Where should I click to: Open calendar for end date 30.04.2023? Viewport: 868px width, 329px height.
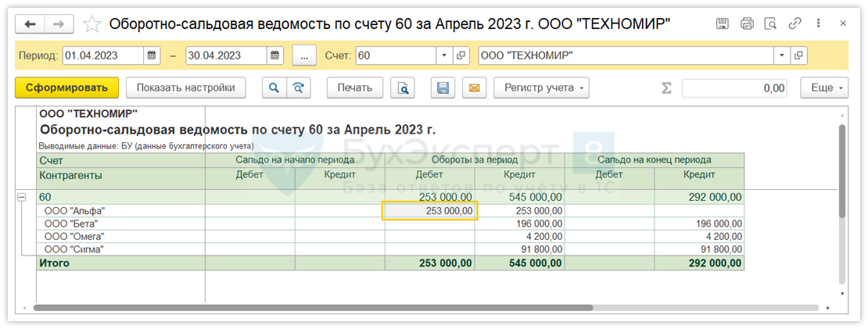click(275, 55)
